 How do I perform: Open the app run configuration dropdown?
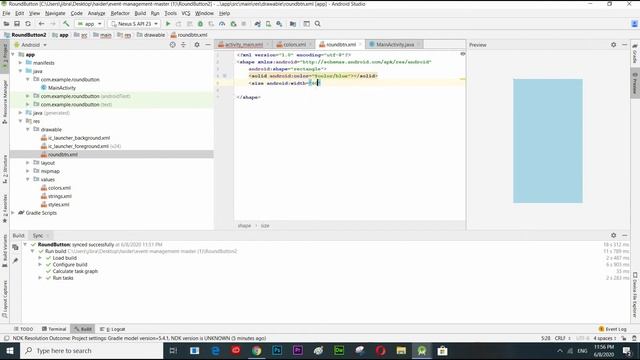[x=89, y=24]
